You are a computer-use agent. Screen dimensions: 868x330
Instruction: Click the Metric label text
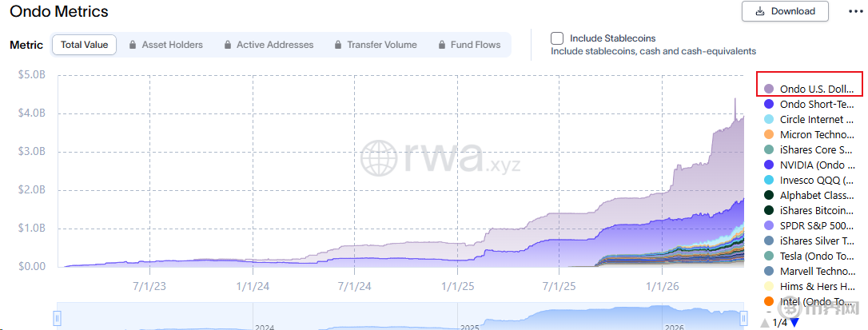tap(26, 45)
